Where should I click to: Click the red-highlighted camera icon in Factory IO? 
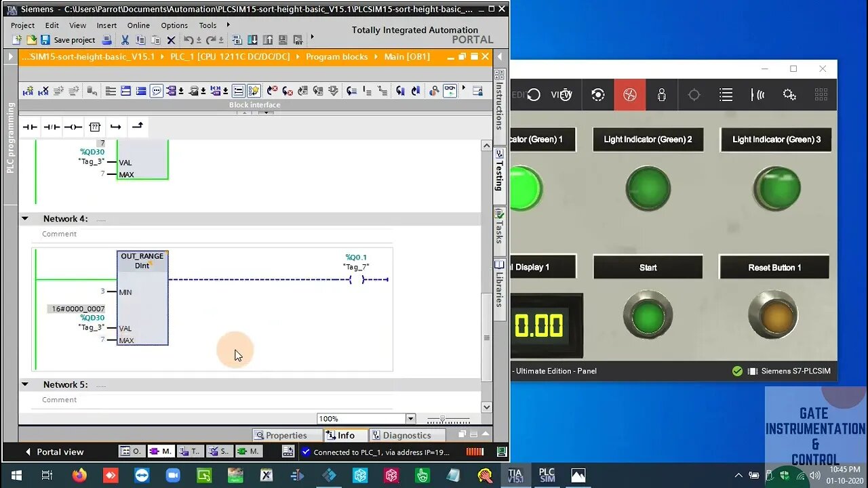click(x=630, y=95)
